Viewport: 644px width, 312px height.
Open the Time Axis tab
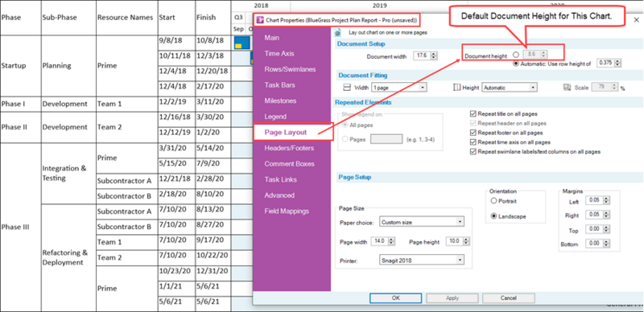click(x=279, y=53)
